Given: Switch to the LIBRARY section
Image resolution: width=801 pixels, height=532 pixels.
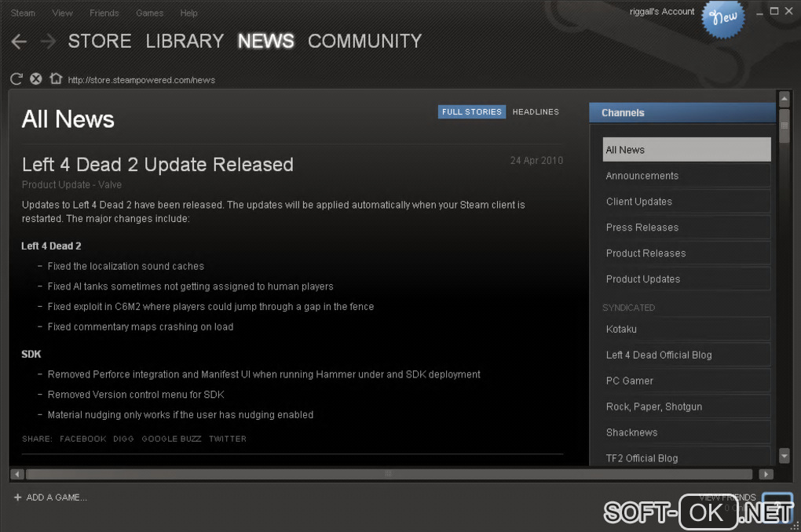Looking at the screenshot, I should [185, 42].
